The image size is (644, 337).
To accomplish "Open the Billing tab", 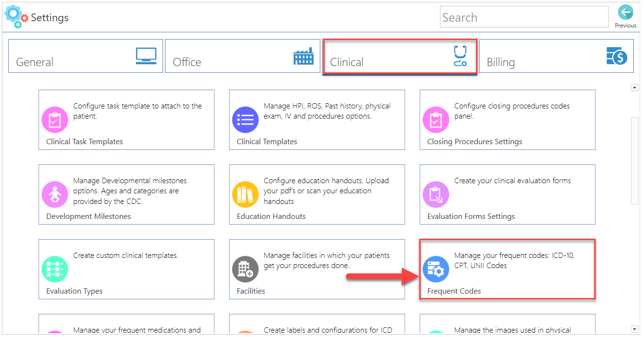I will coord(556,56).
